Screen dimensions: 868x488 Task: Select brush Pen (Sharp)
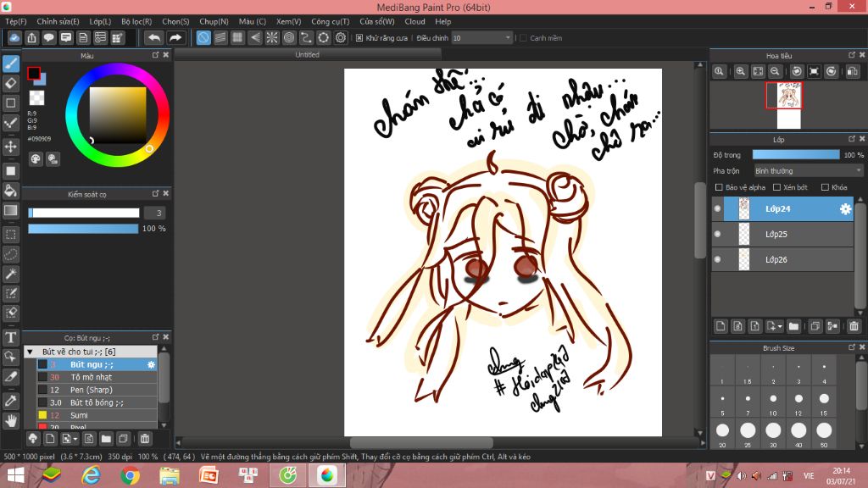97,390
